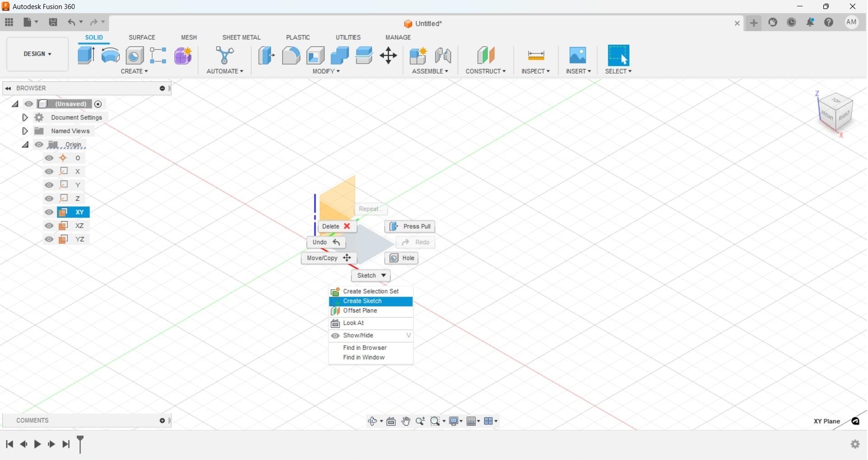Click the ViewCube navigation cube

point(835,113)
